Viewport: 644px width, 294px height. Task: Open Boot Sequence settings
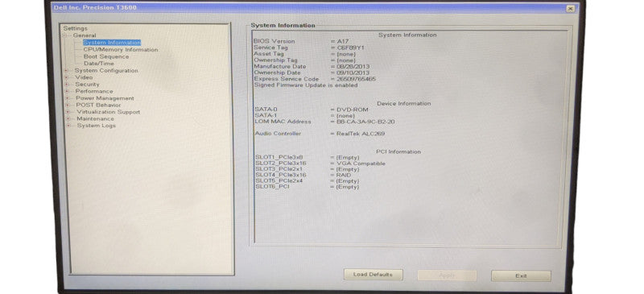106,56
